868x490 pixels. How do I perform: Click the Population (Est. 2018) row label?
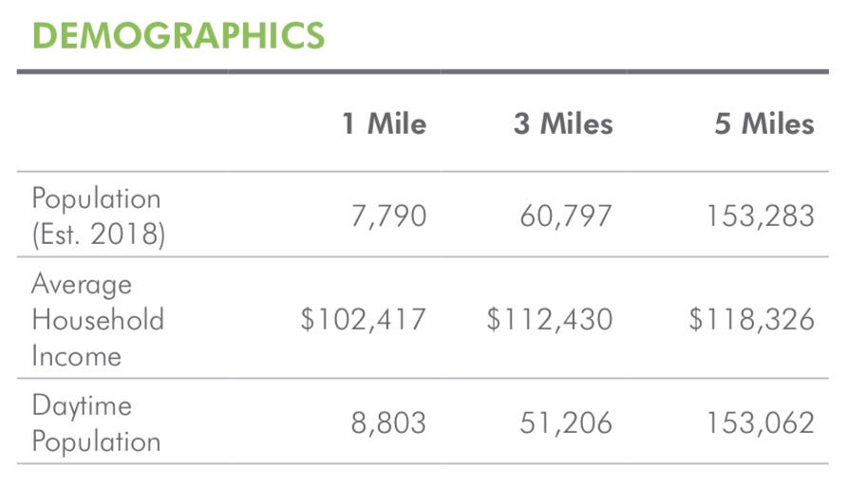[x=98, y=216]
